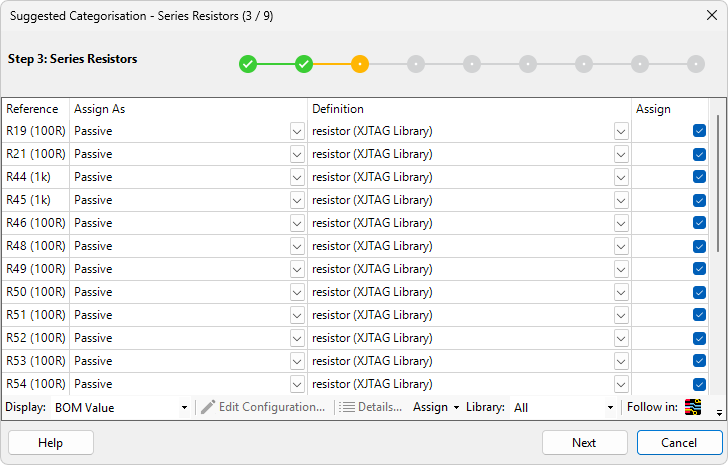Screen dimensions: 728x465
Task: Click the Next button
Action: pyautogui.click(x=585, y=442)
